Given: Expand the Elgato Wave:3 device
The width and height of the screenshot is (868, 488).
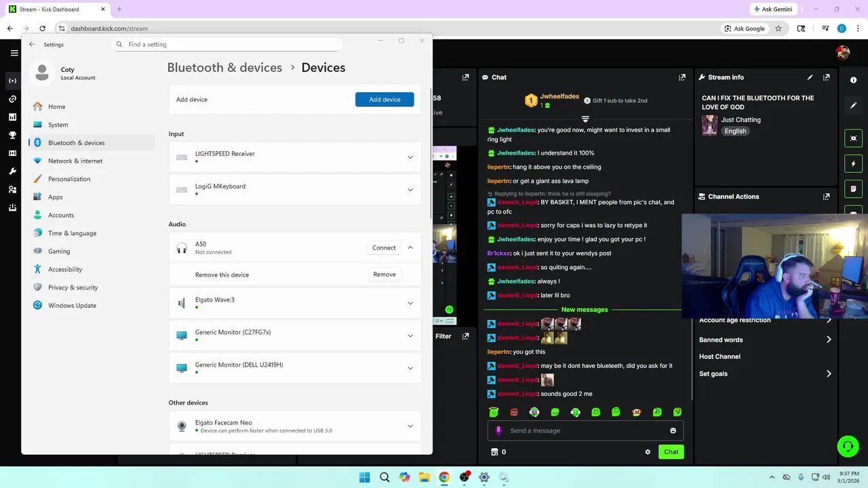Looking at the screenshot, I should click(x=410, y=303).
